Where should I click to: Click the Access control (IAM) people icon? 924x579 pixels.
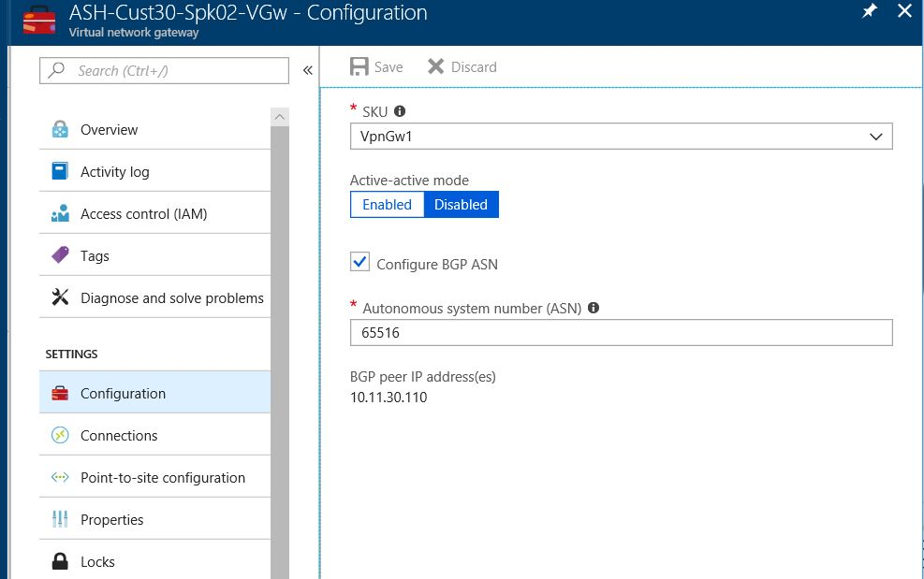click(x=60, y=214)
